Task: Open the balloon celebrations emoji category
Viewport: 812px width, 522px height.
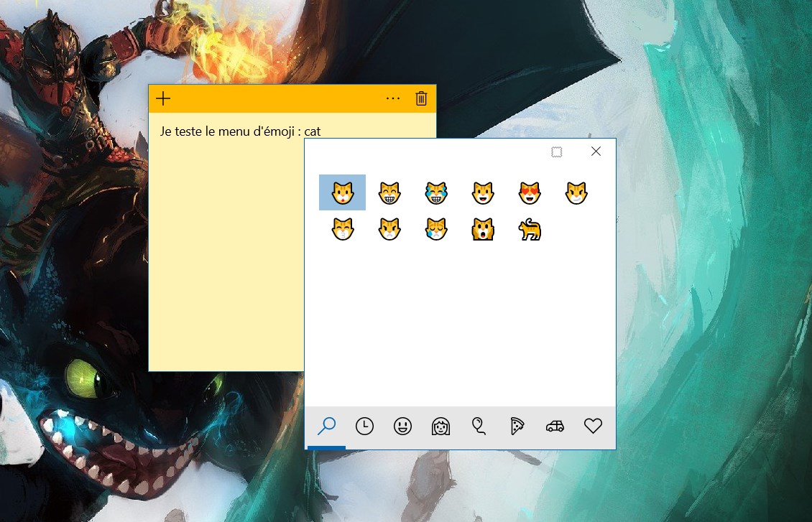Action: 479,427
